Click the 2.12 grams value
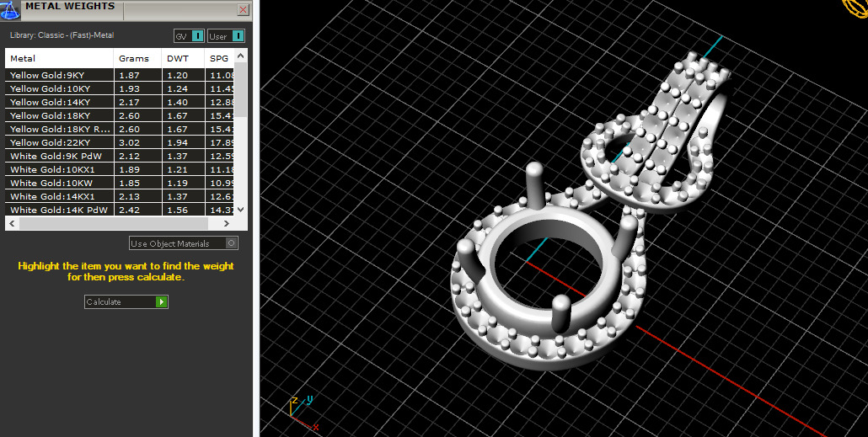The width and height of the screenshot is (868, 437). tap(129, 156)
